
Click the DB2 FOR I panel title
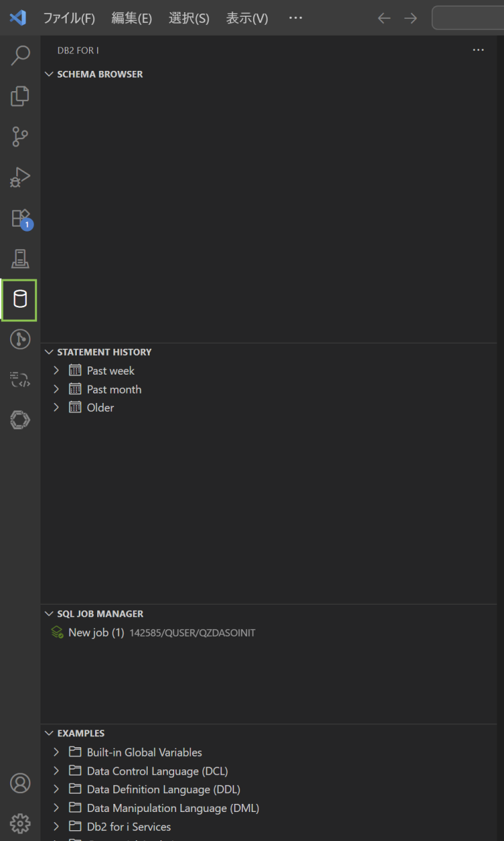point(78,51)
